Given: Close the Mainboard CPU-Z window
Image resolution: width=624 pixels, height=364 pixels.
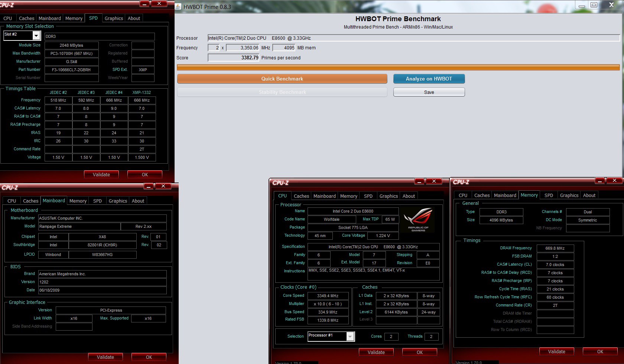Looking at the screenshot, I should pyautogui.click(x=163, y=186).
